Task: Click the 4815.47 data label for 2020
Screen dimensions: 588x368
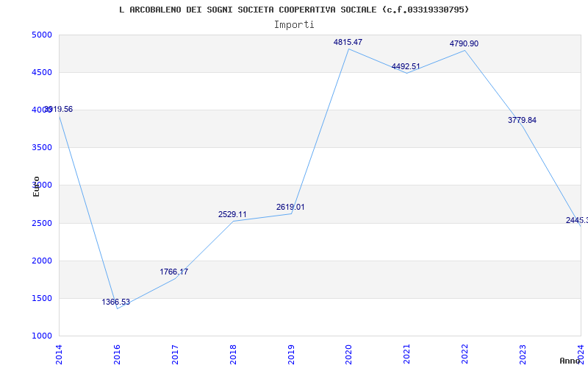Action: 348,42
